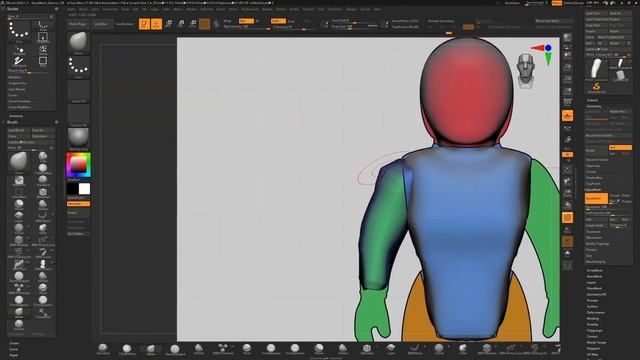Toggle Draw mode button
The height and width of the screenshot is (360, 640).
(156, 24)
